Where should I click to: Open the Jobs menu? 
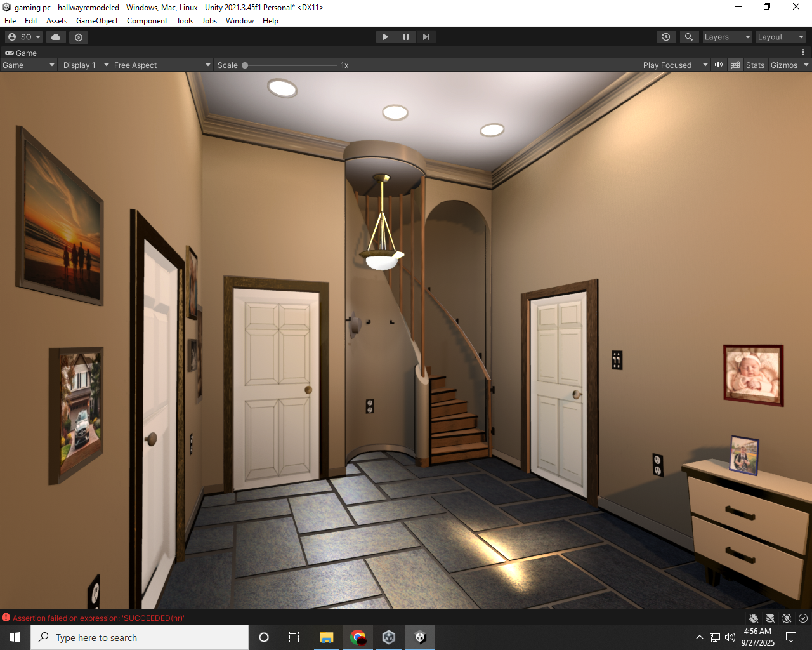tap(209, 21)
